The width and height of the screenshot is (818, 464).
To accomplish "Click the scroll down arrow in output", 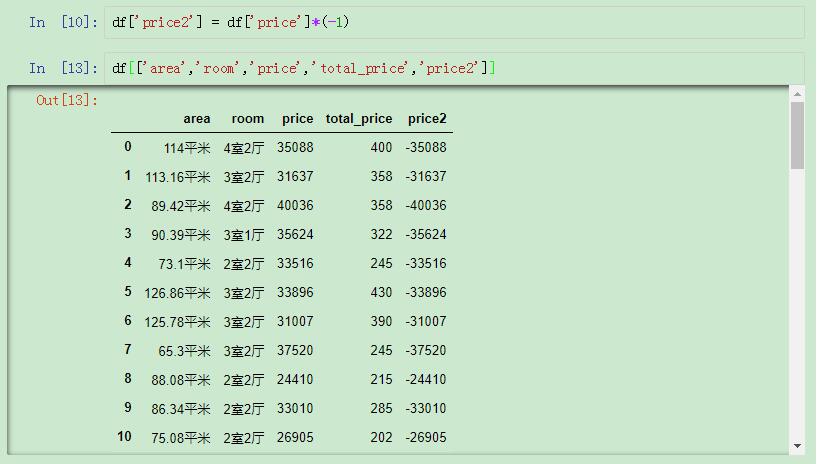I will point(797,446).
